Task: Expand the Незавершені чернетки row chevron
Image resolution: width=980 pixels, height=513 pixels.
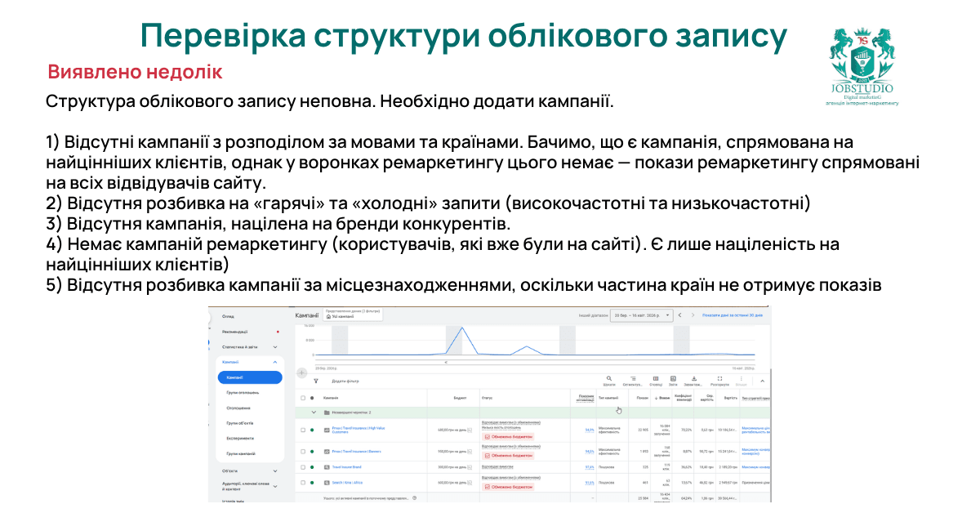Action: (313, 413)
